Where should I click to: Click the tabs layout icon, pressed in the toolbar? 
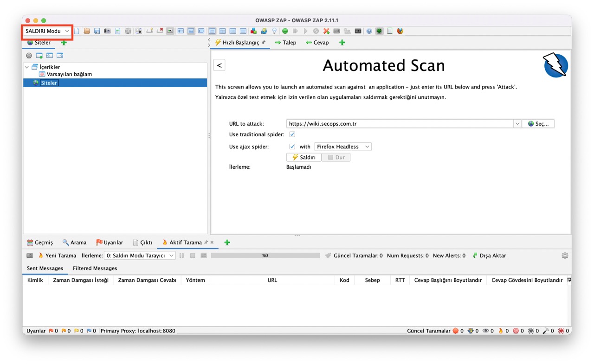click(212, 31)
